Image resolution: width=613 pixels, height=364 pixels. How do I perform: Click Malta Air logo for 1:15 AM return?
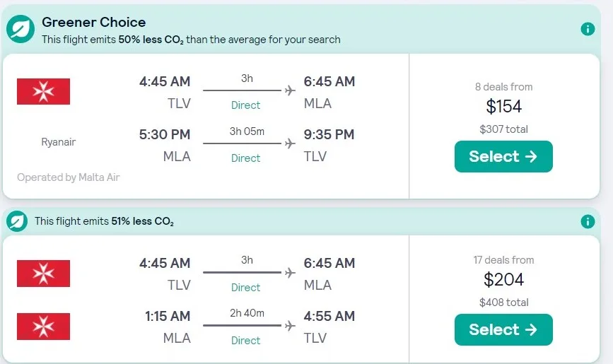pos(43,327)
